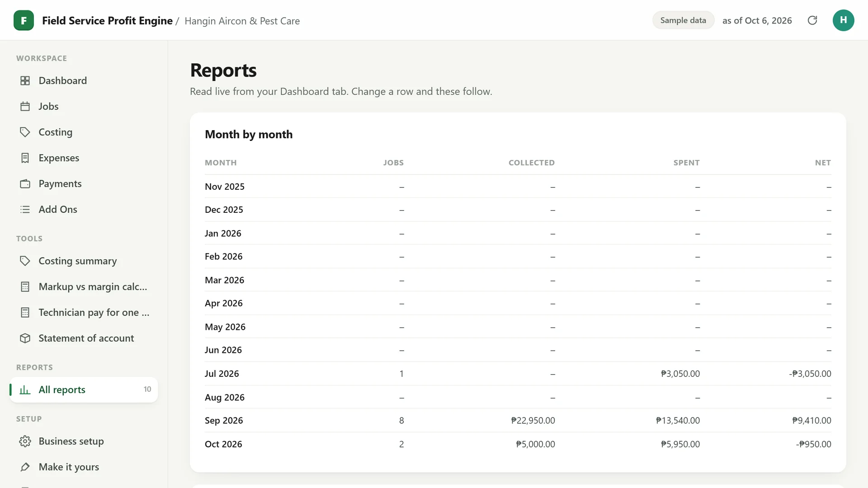This screenshot has width=868, height=488.
Task: Select the Oct 2026 row label
Action: (223, 444)
